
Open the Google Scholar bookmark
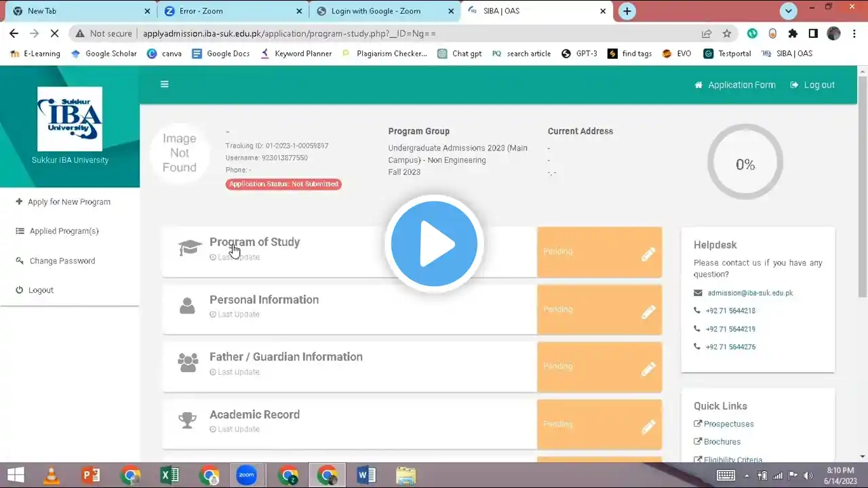(x=104, y=54)
